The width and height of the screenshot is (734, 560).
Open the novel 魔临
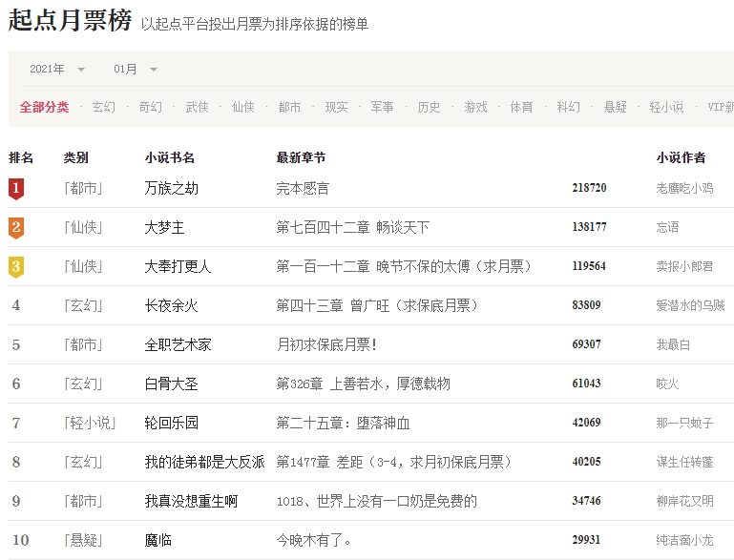[x=158, y=540]
